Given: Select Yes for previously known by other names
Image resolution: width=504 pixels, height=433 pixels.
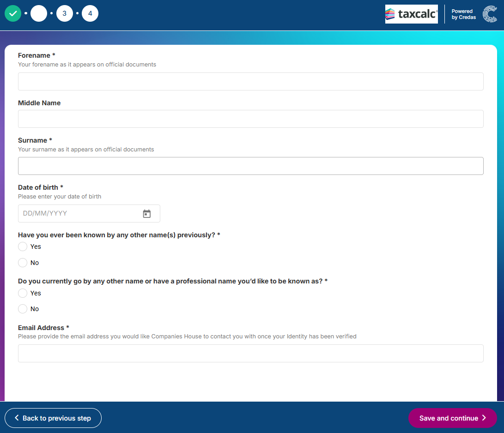Looking at the screenshot, I should click(23, 247).
